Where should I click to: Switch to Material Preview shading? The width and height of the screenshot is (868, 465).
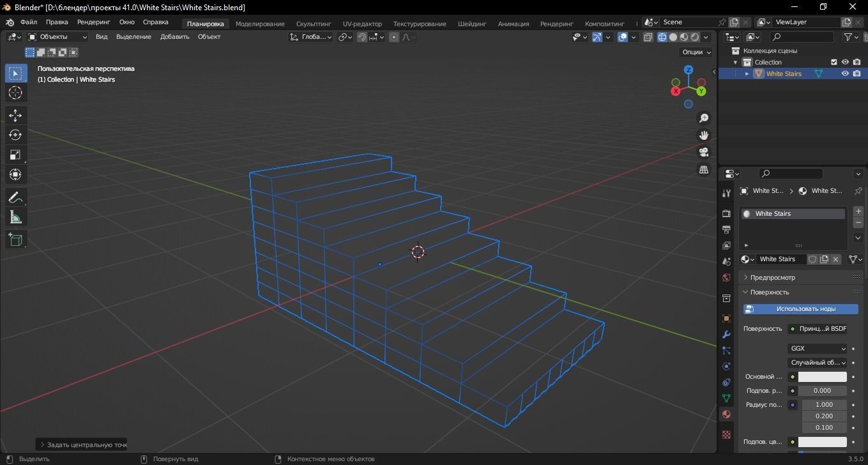click(x=684, y=37)
